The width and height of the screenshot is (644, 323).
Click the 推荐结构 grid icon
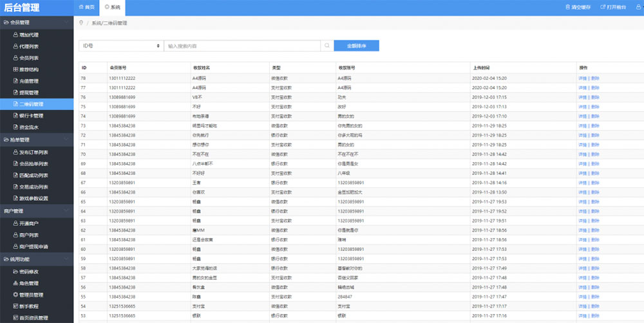[x=15, y=69]
